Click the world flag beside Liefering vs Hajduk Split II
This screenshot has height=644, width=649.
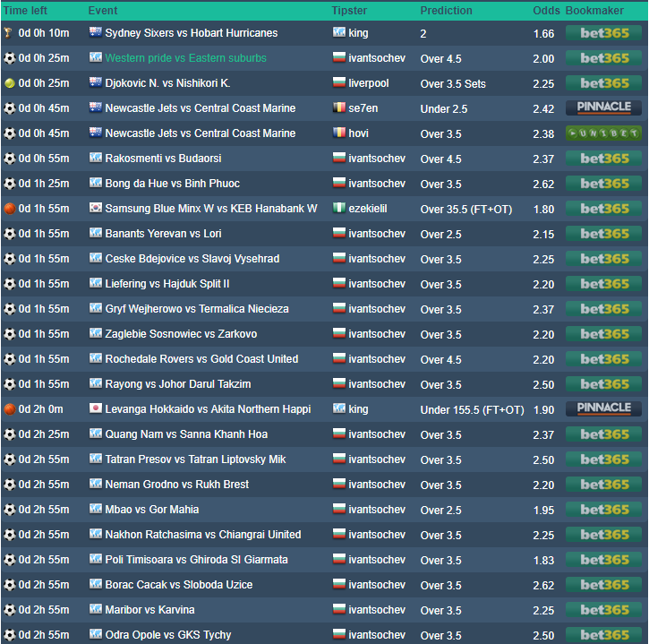click(96, 283)
